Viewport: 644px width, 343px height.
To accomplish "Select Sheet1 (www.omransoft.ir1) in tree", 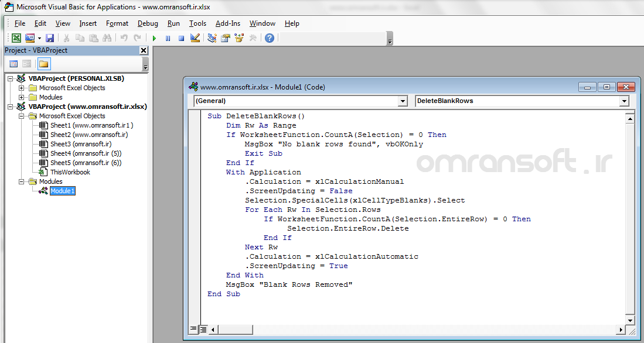I will pos(91,125).
